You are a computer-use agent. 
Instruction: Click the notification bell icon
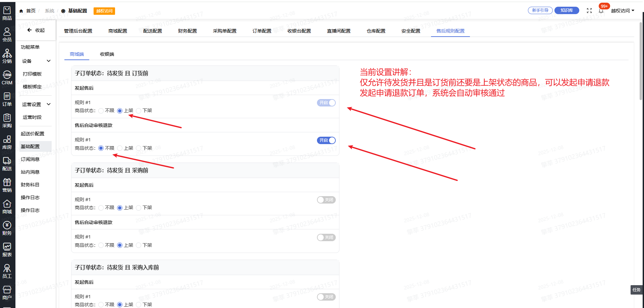coord(601,11)
